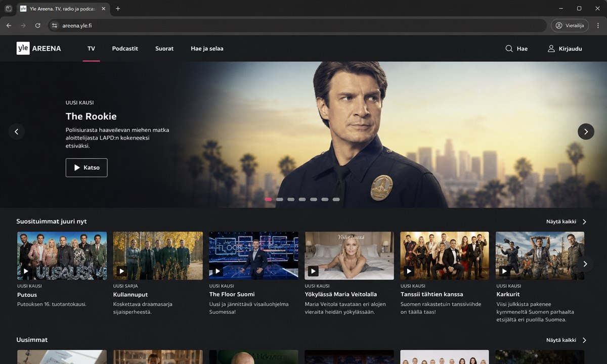The width and height of the screenshot is (607, 364).
Task: Select the second carousel indicator dot
Action: tap(280, 199)
